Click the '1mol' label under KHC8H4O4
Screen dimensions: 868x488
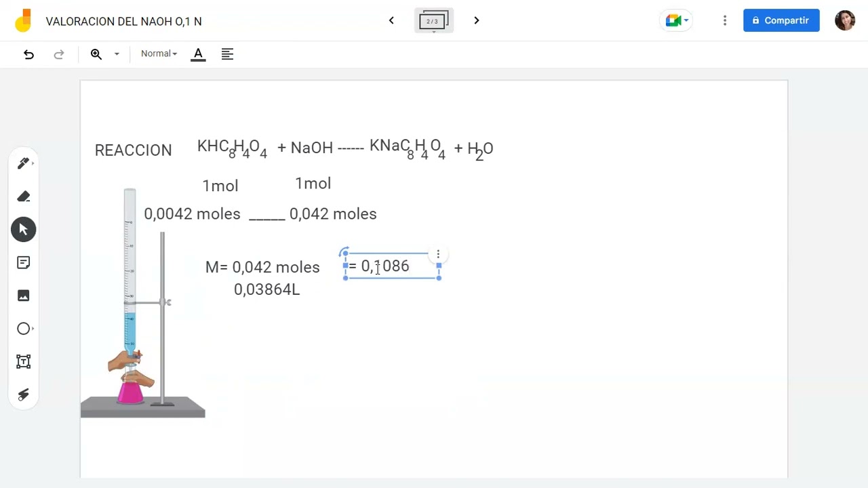[220, 186]
